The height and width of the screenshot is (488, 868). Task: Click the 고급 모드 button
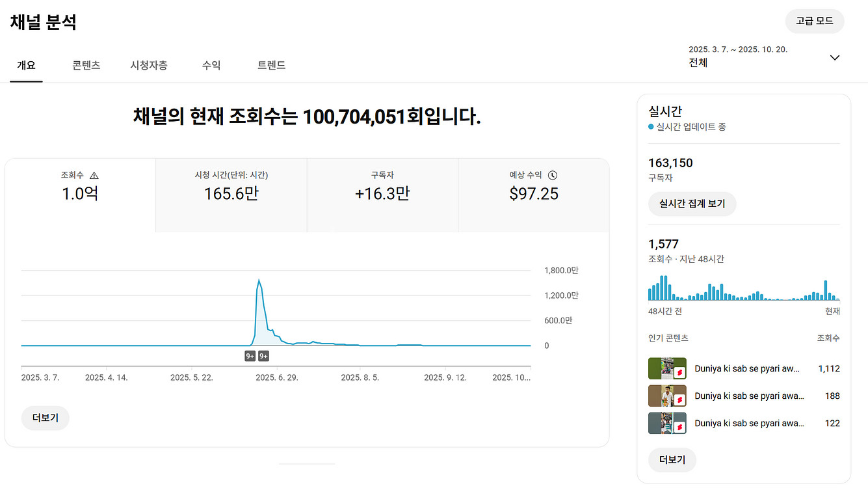814,21
